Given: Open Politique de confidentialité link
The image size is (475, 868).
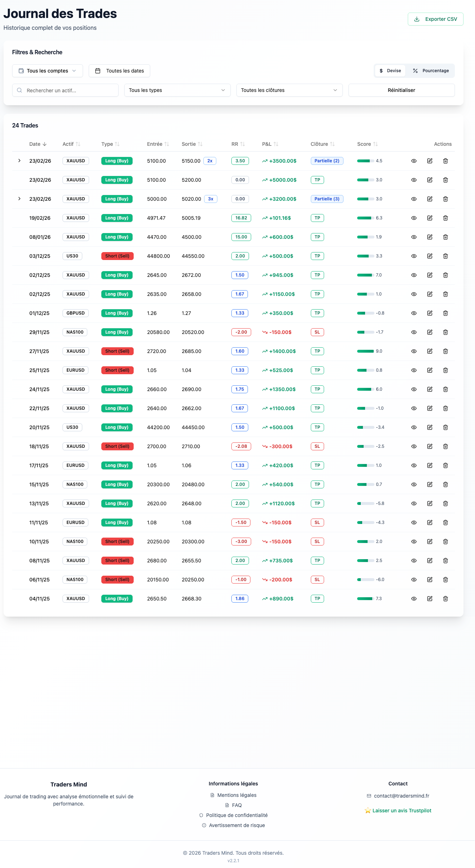Looking at the screenshot, I should pos(233,815).
